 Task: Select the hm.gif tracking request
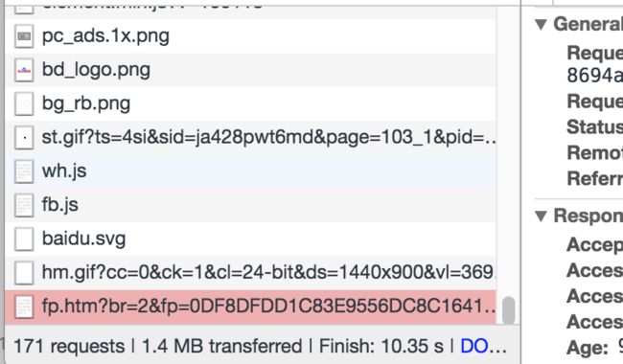tap(250, 273)
